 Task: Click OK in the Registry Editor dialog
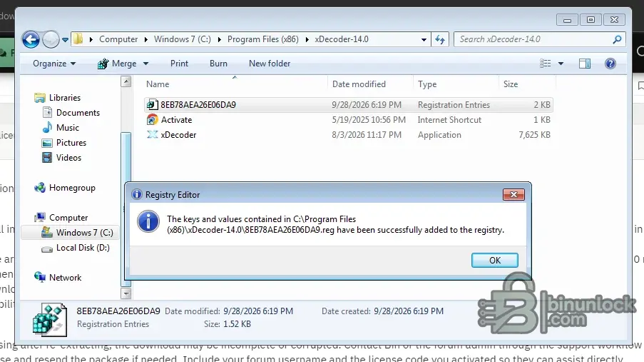[494, 261]
